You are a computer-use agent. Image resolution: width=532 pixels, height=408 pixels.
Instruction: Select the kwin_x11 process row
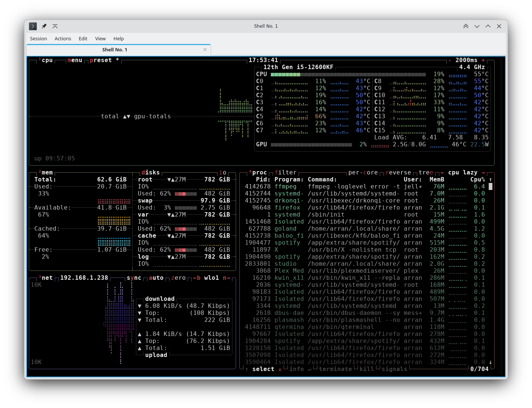[x=365, y=278]
